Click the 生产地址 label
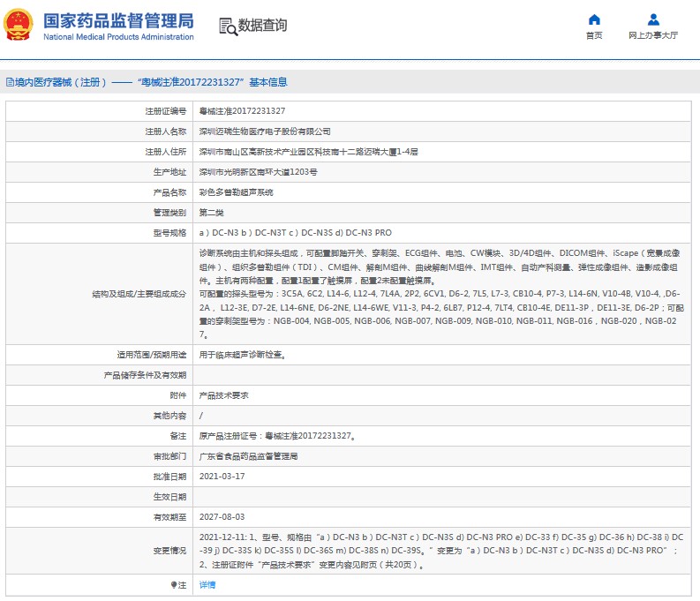The height and width of the screenshot is (601, 700). click(x=169, y=172)
